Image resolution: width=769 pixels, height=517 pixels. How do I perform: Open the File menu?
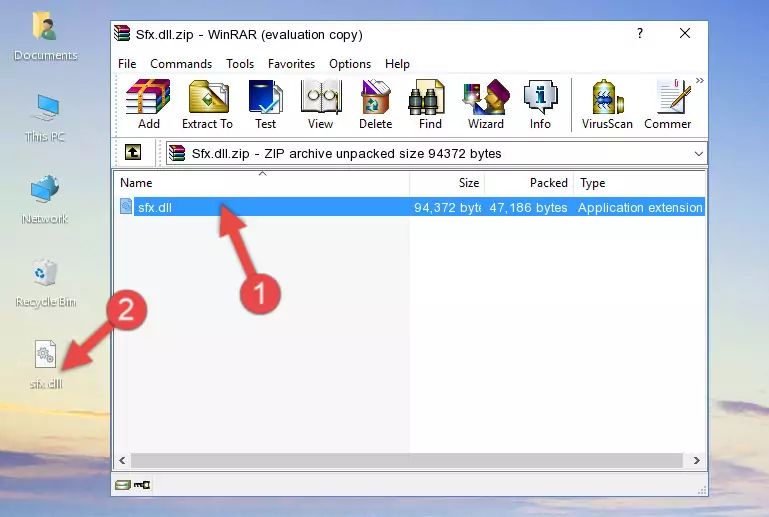pos(127,64)
